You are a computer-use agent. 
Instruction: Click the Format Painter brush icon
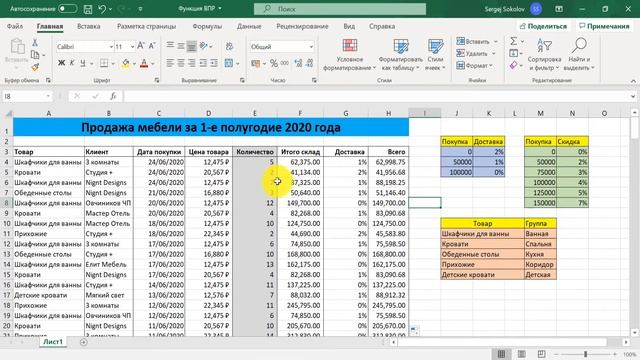tap(35, 67)
